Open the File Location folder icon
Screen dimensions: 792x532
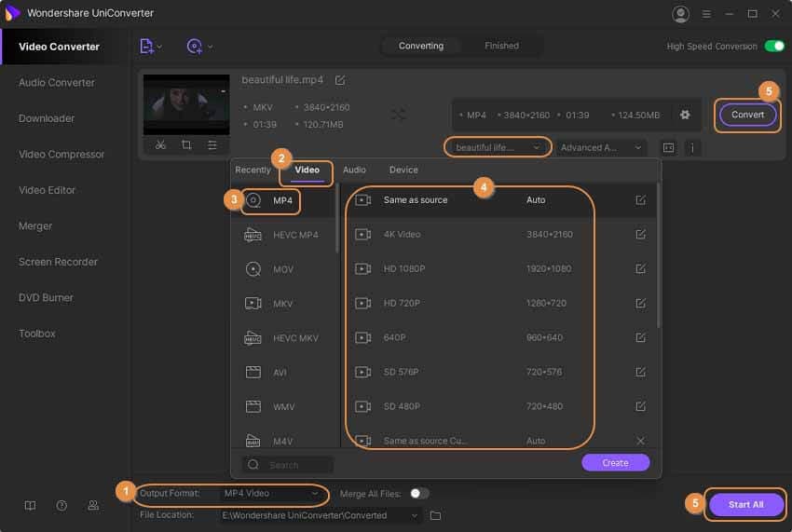click(x=435, y=515)
